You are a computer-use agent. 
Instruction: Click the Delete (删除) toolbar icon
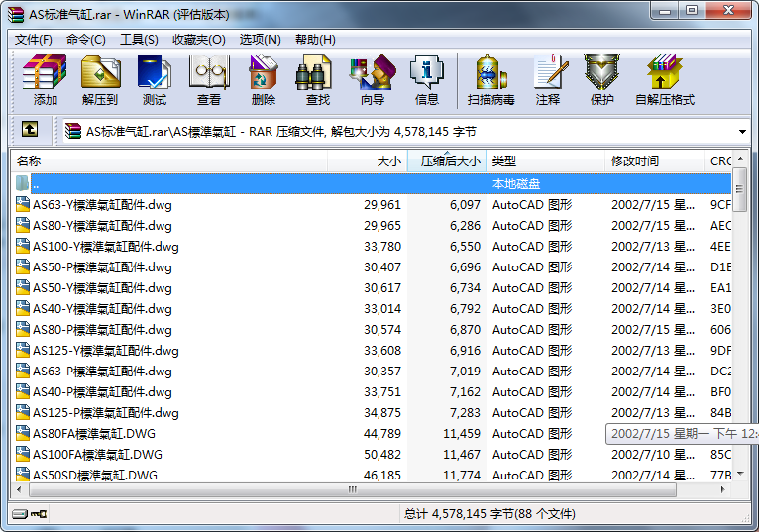tap(264, 80)
